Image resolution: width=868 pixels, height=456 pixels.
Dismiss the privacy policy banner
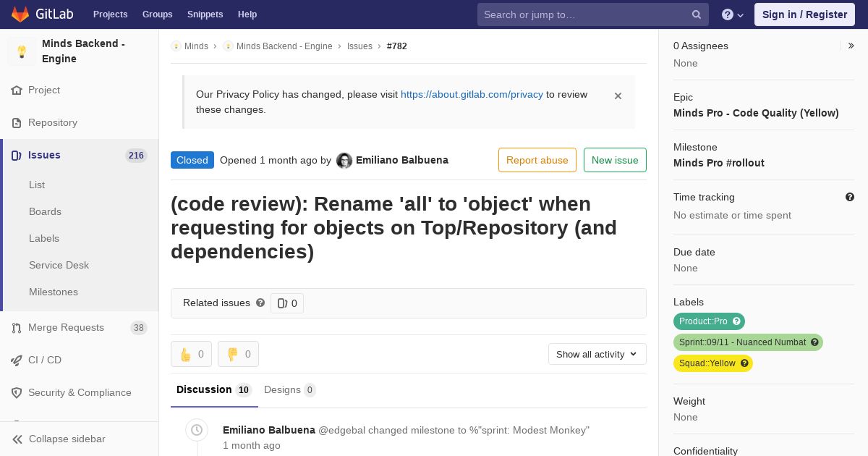[x=618, y=96]
